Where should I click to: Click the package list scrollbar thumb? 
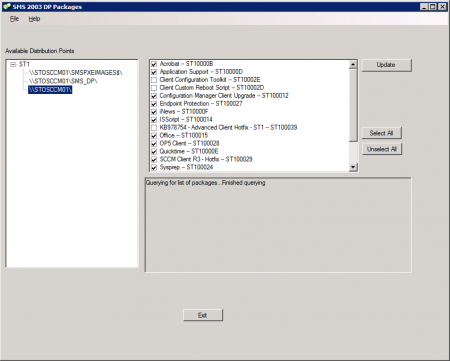tap(353, 105)
